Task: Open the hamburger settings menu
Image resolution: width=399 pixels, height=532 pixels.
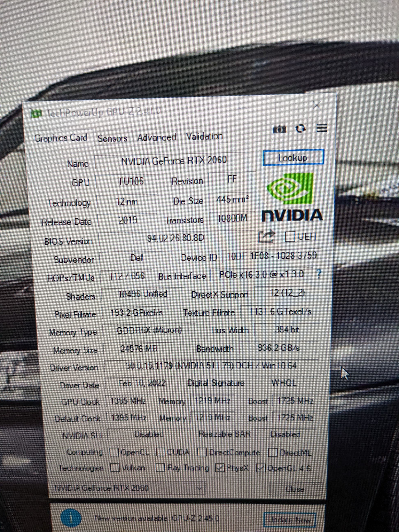Action: point(322,128)
